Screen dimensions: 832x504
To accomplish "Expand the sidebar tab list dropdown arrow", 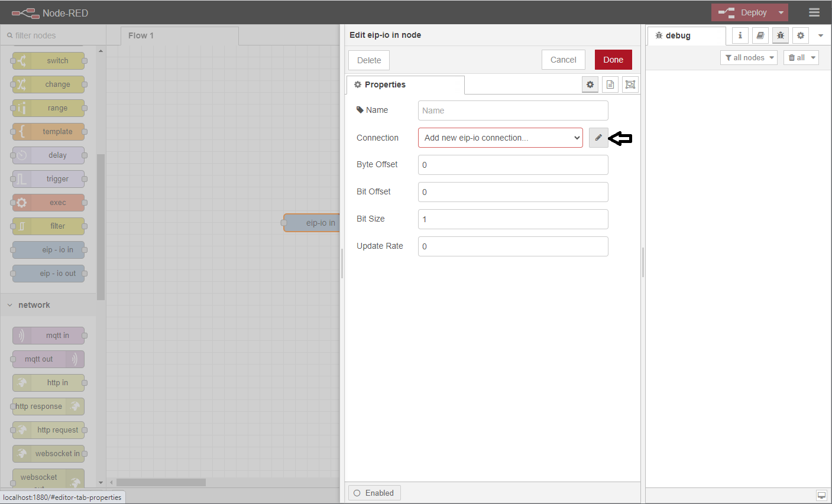I will click(821, 35).
